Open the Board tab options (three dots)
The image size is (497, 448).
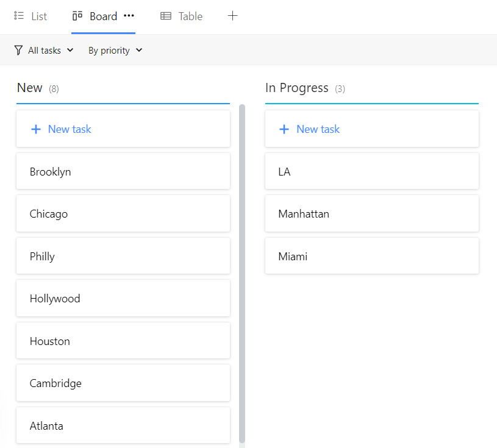129,15
